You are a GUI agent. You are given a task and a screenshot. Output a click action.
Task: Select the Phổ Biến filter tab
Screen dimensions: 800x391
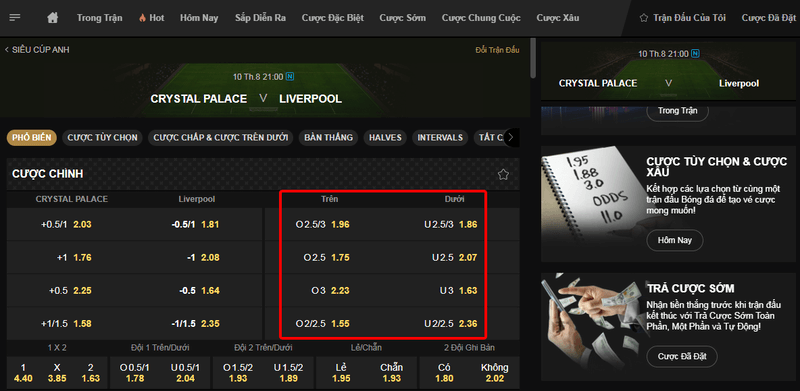tap(32, 137)
